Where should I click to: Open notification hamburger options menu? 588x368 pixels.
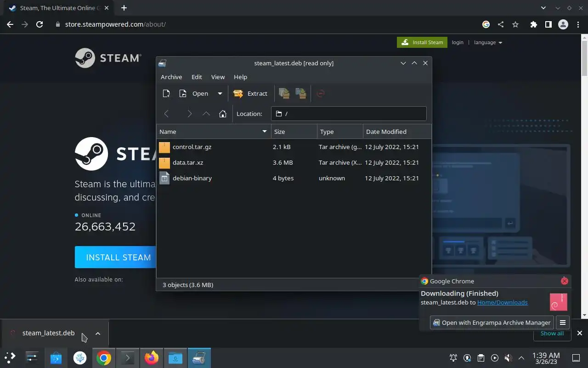click(563, 322)
